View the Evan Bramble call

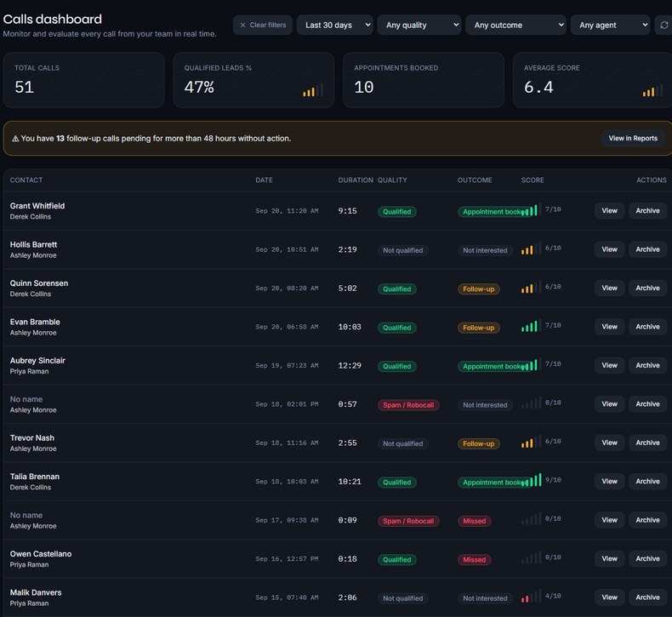(609, 327)
